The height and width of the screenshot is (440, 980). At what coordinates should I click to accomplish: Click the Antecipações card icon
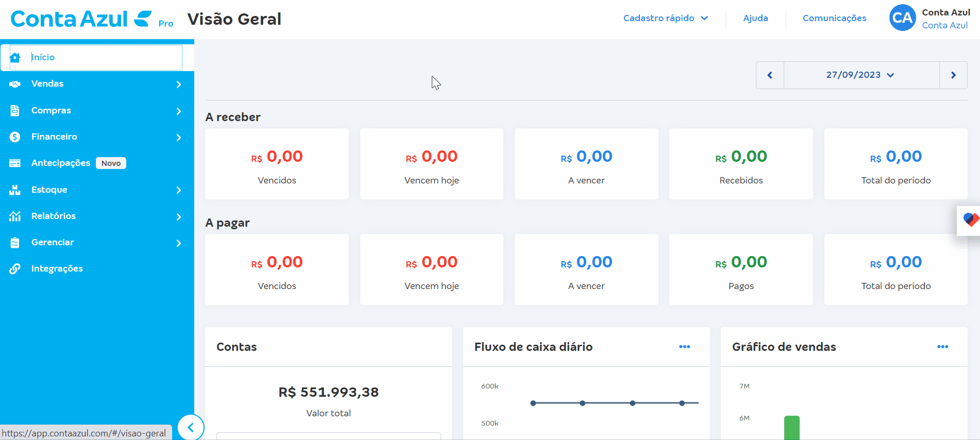[15, 163]
